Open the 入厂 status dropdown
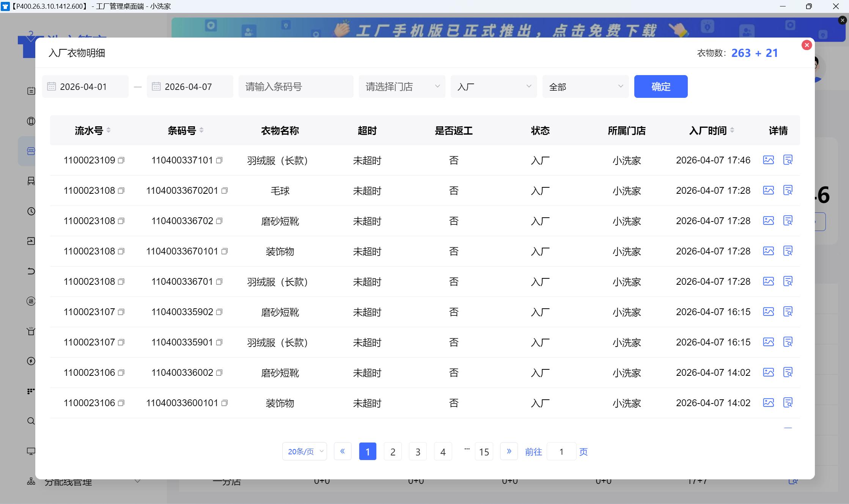849x504 pixels. [493, 86]
